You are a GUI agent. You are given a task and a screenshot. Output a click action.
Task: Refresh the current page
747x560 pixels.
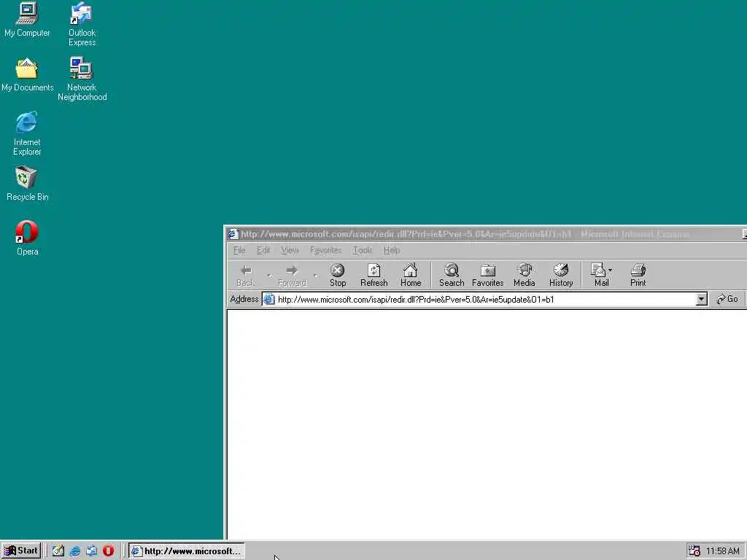coord(374,275)
